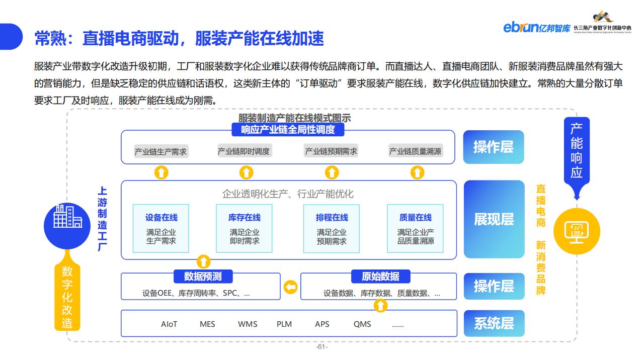644x362 pixels.
Task: Click APS in system layer
Action: click(322, 324)
